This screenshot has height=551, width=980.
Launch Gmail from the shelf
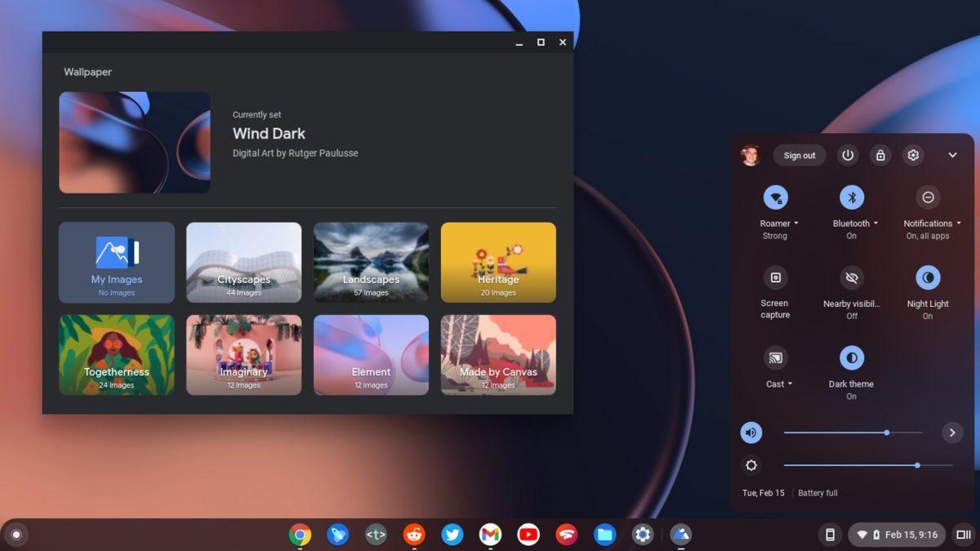(x=489, y=535)
